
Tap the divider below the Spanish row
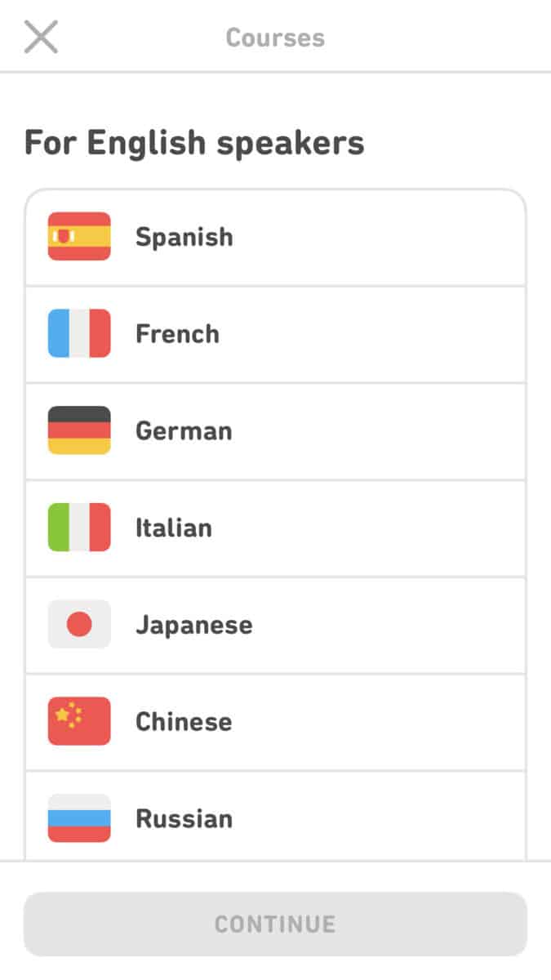[x=275, y=285]
